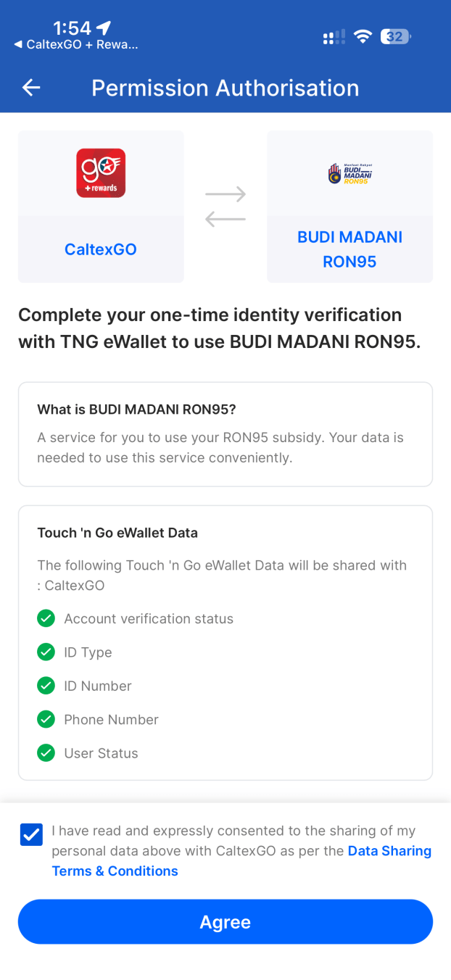The width and height of the screenshot is (451, 980).
Task: Tap the CaltexGO label text
Action: pyautogui.click(x=101, y=249)
